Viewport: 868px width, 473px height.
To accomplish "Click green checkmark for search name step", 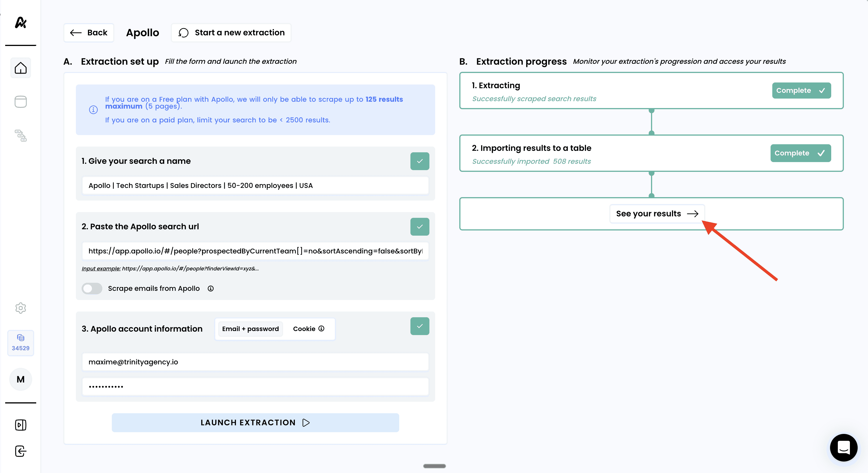I will 420,161.
